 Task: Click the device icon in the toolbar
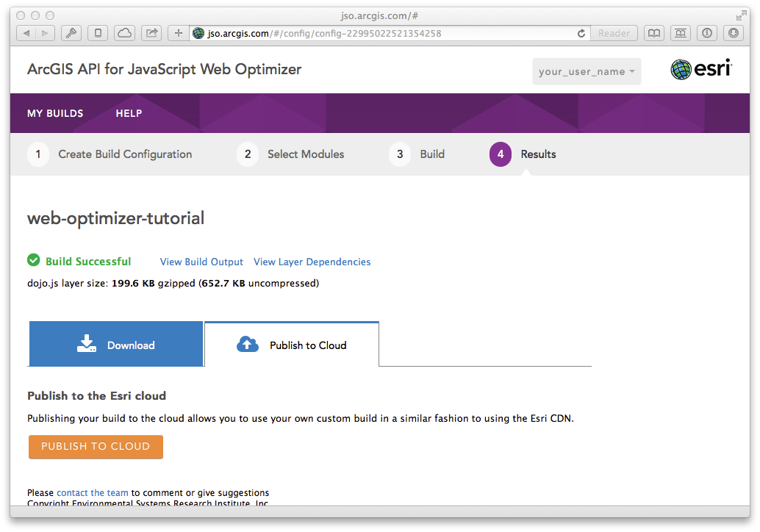pyautogui.click(x=98, y=33)
